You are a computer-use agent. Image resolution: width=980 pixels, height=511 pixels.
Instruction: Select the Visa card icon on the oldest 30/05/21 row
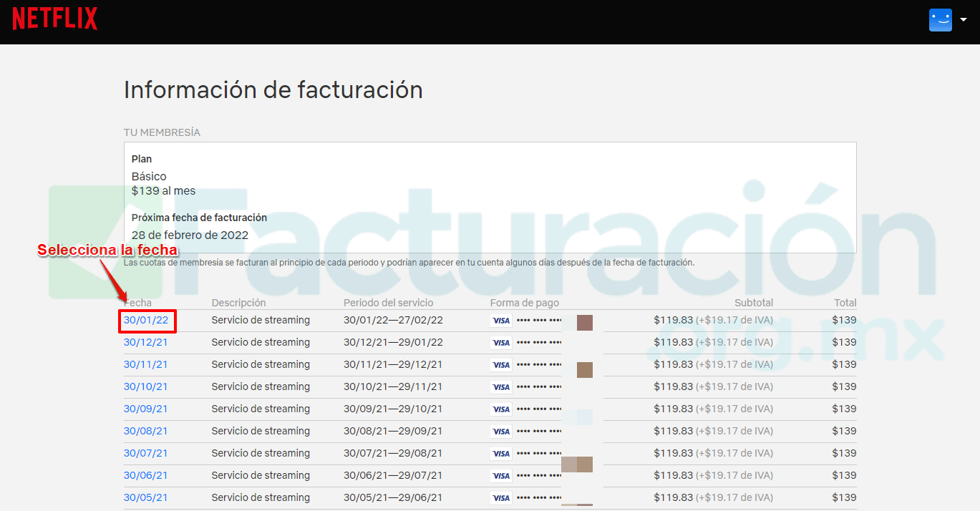point(500,497)
